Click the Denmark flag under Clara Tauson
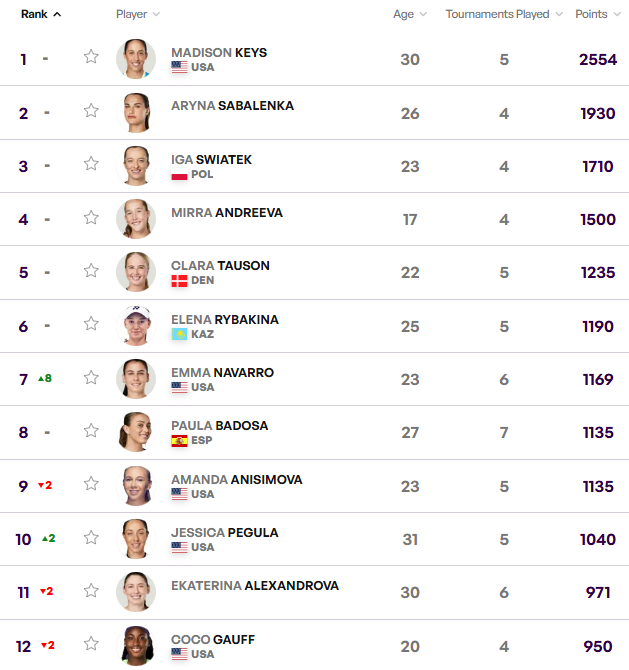629x670 pixels. pos(180,281)
